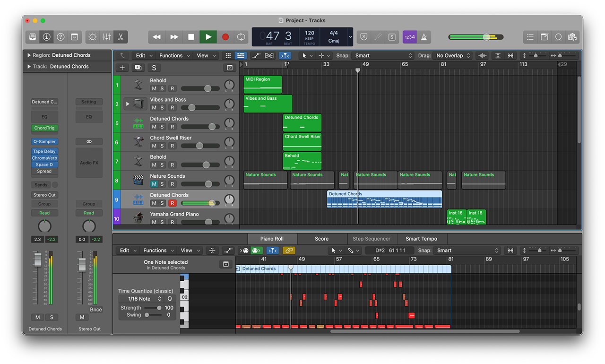Solo the Chord Swell Riser track

point(162,146)
